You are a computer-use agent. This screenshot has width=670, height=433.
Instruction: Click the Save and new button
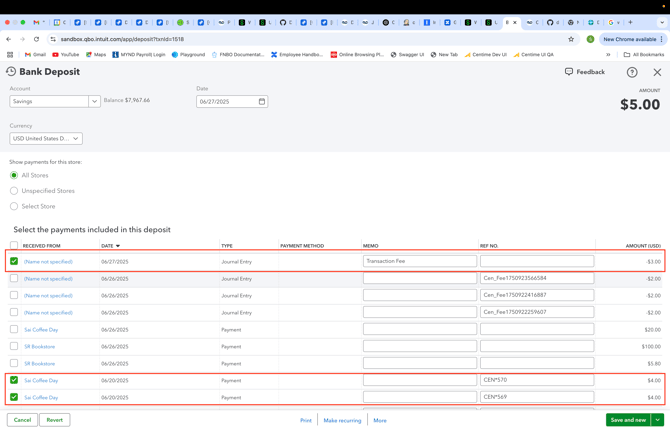(628, 420)
